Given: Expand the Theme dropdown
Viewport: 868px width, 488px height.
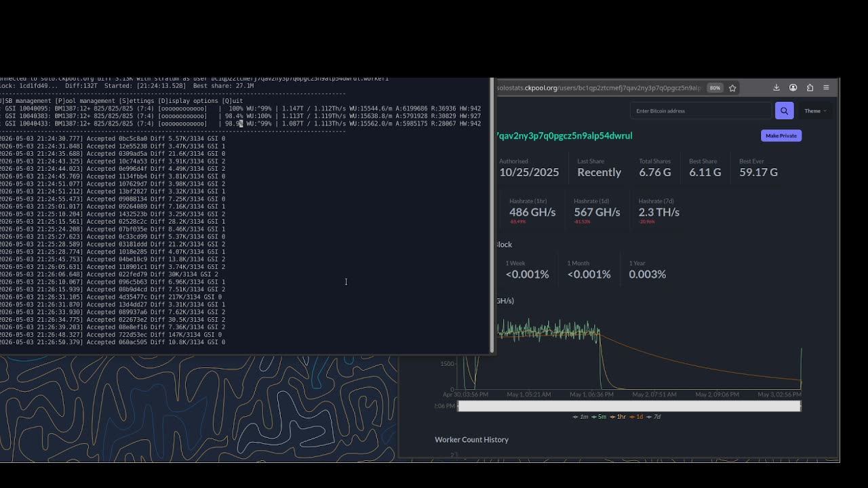Looking at the screenshot, I should pos(815,110).
